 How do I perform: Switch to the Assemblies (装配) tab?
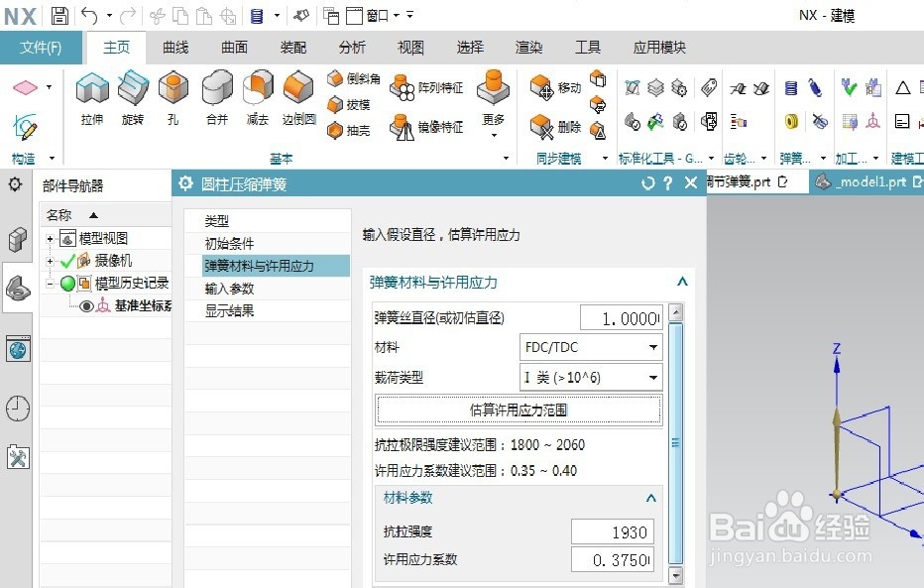click(293, 48)
